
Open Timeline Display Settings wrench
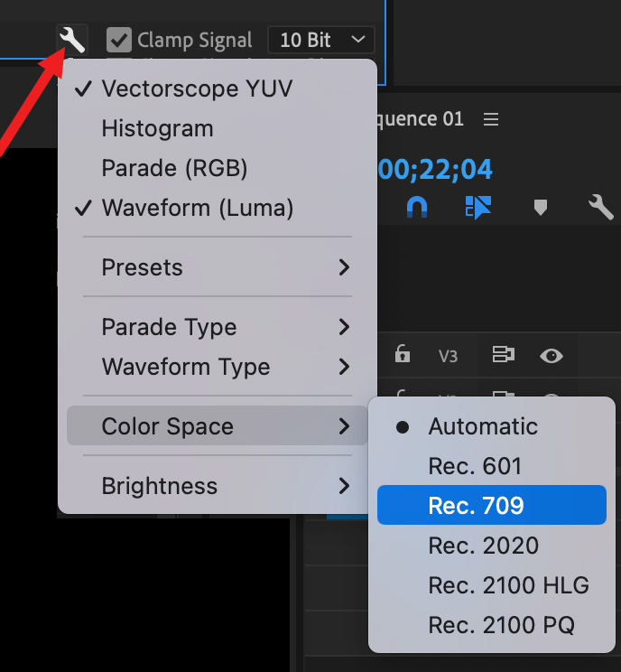pos(600,207)
